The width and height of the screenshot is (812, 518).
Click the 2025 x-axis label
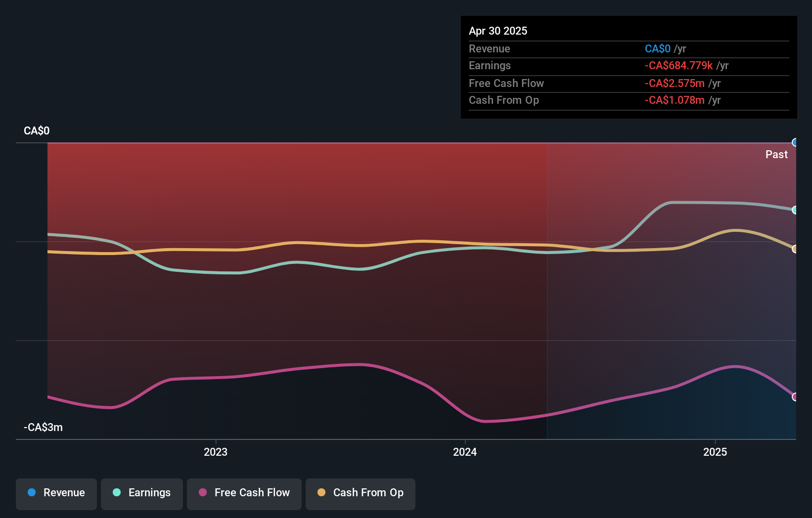[715, 452]
